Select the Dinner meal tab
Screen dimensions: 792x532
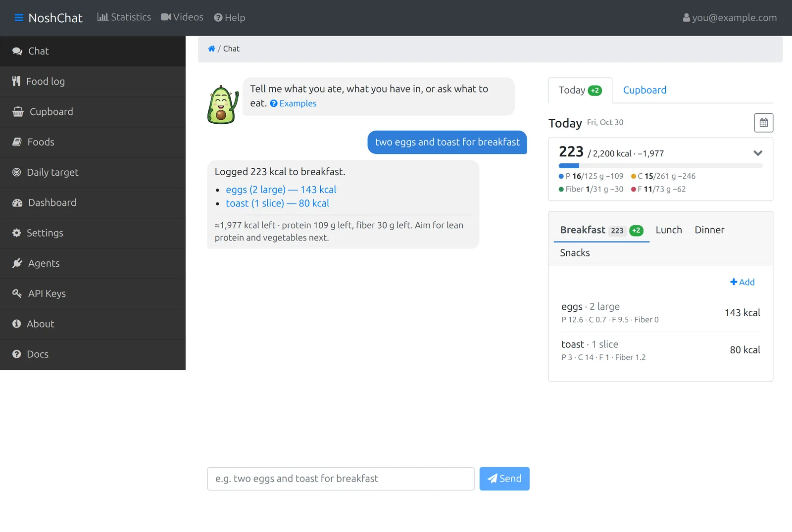click(x=709, y=230)
